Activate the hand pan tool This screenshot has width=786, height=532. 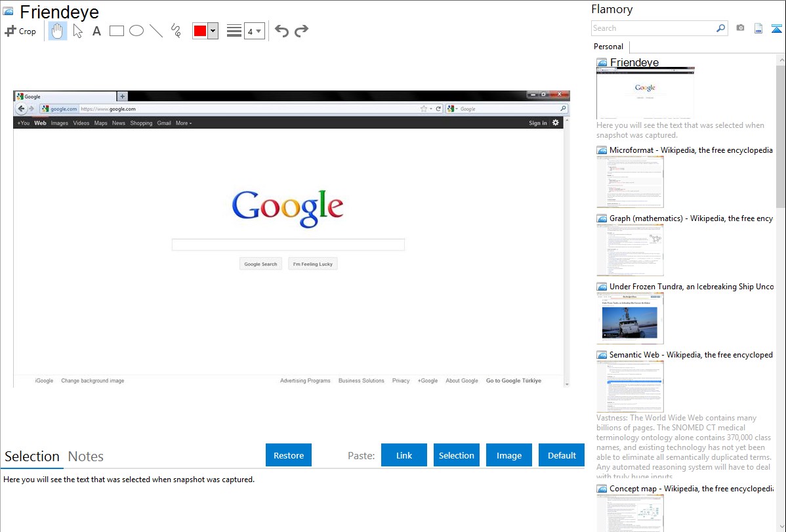(58, 31)
